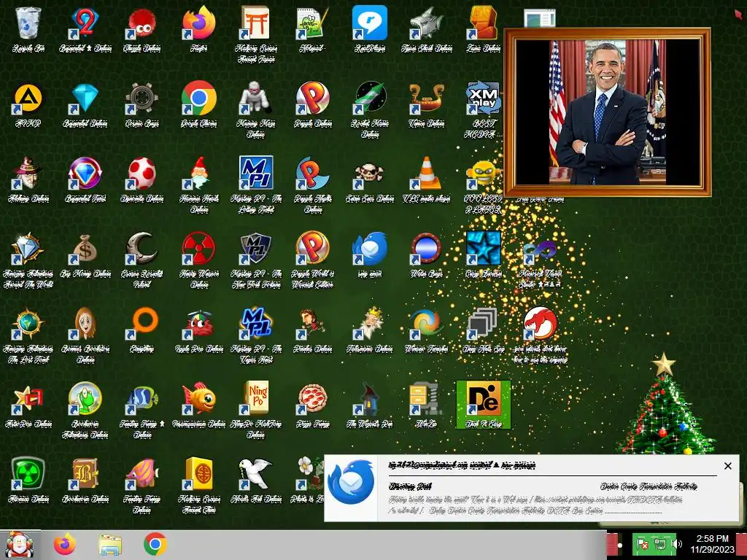Open Amazing Adventures Around The World icon
747x560 pixels.
pyautogui.click(x=28, y=249)
